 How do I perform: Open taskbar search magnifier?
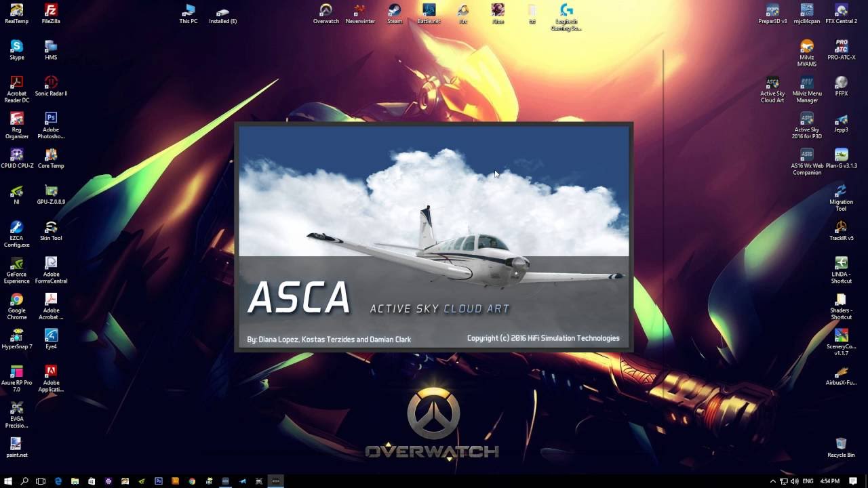tap(24, 481)
